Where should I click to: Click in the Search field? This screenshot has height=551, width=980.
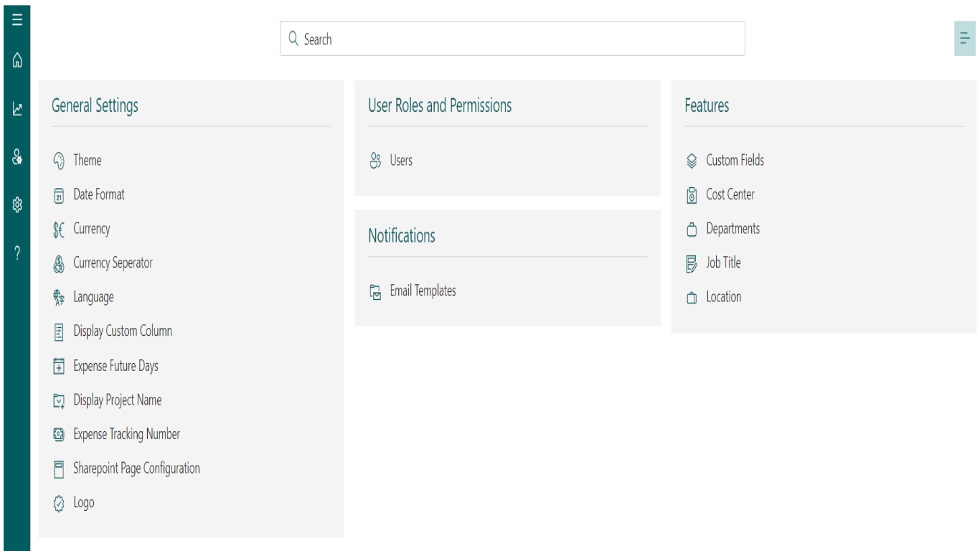[512, 39]
